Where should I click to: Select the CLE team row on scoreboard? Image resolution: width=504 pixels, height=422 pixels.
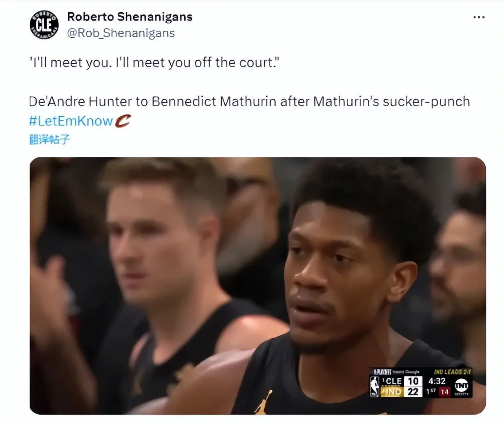click(x=400, y=381)
